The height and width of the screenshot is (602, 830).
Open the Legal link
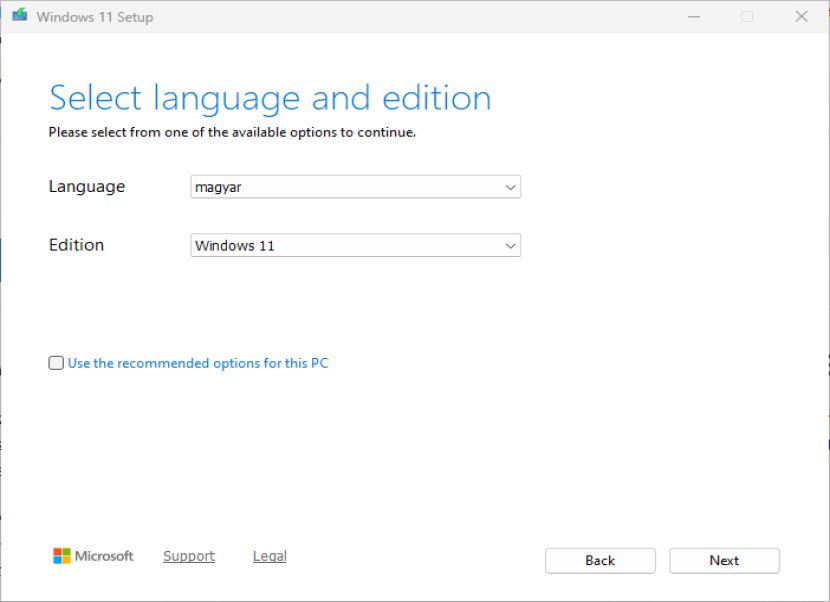(x=269, y=556)
